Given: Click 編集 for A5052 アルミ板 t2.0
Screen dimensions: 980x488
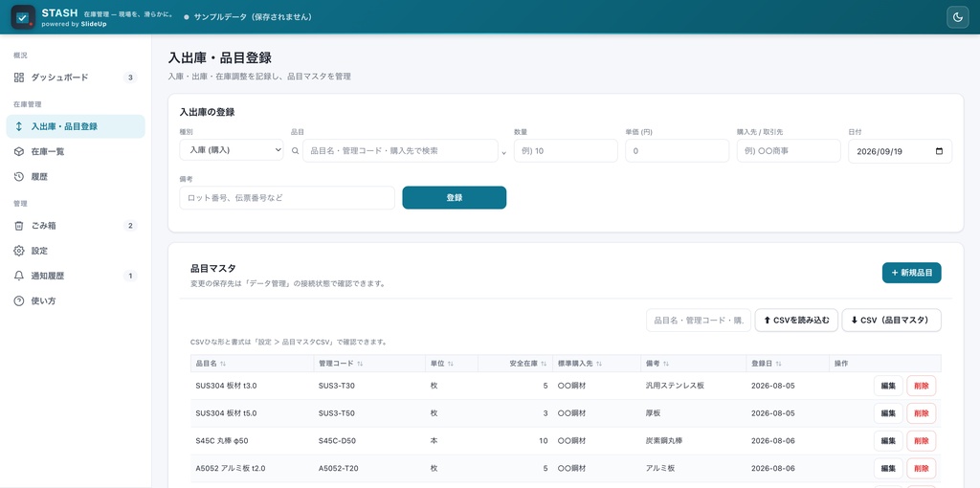Looking at the screenshot, I should tap(888, 468).
